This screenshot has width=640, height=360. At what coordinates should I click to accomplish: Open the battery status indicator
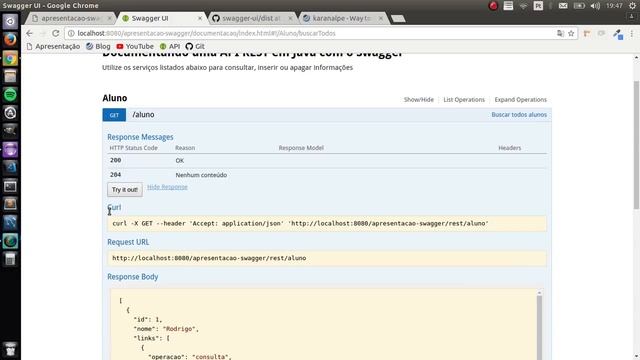point(579,6)
